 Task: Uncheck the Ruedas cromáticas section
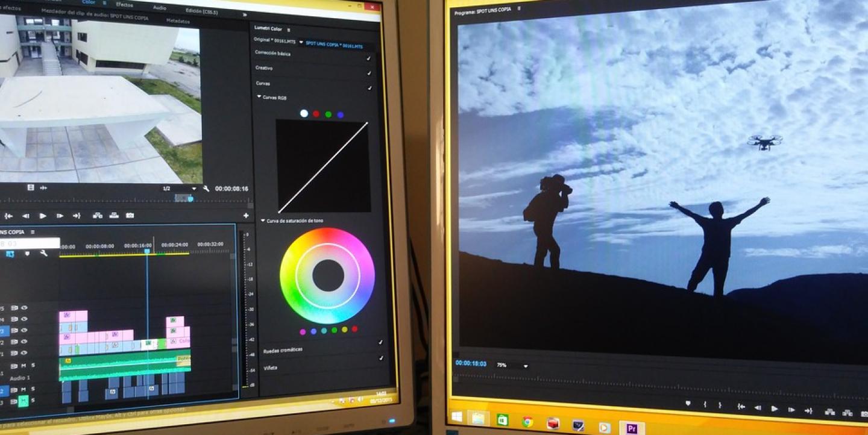coord(380,342)
